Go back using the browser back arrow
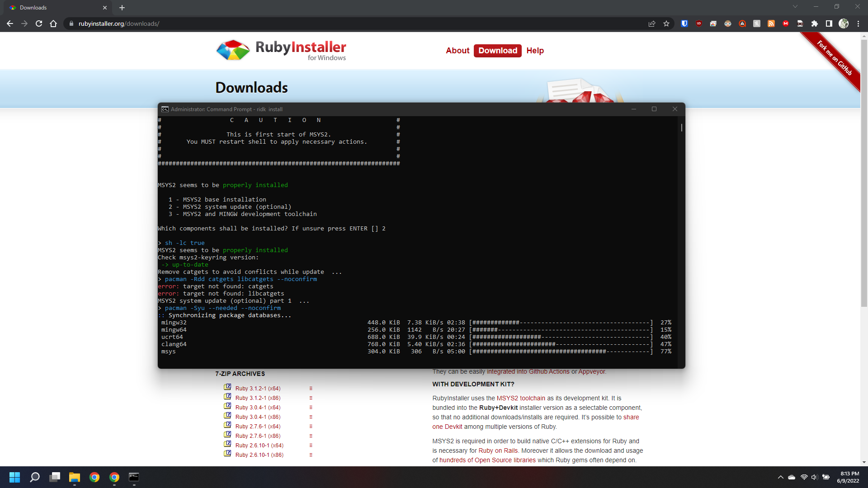 tap(10, 23)
